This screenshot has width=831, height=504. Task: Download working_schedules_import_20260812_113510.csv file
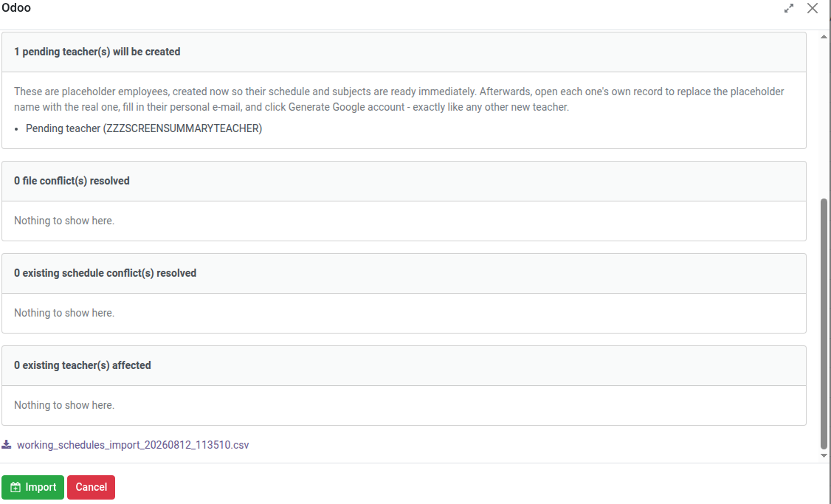point(133,445)
